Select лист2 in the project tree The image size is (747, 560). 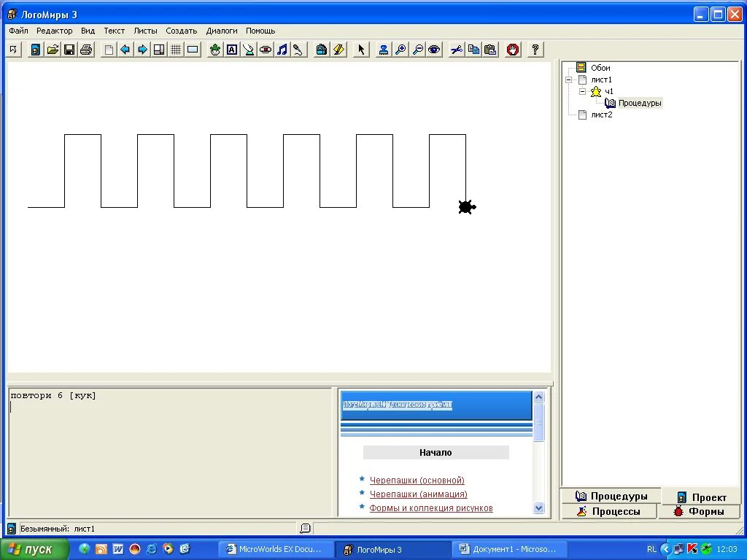coord(601,114)
